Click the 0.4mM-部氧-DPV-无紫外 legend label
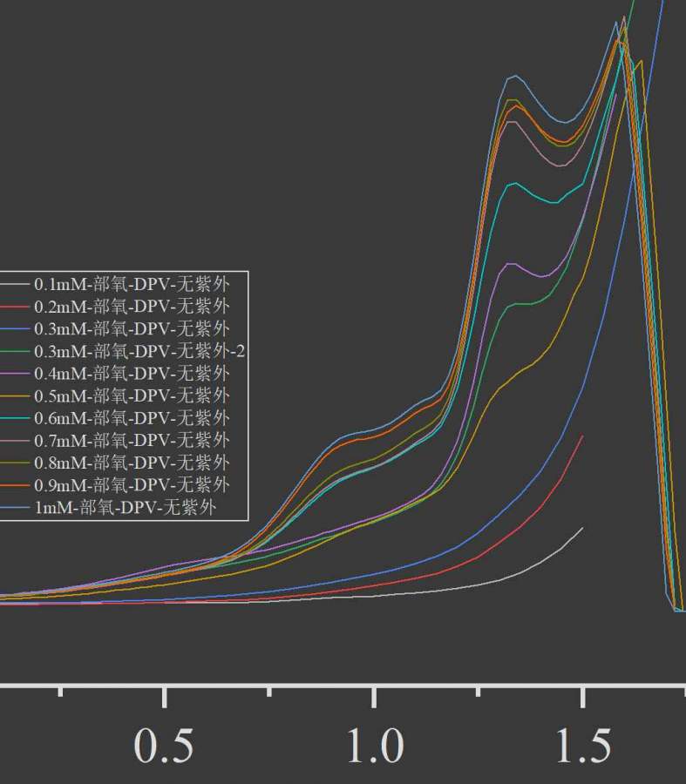Screen dimensions: 686x784 click(x=131, y=373)
